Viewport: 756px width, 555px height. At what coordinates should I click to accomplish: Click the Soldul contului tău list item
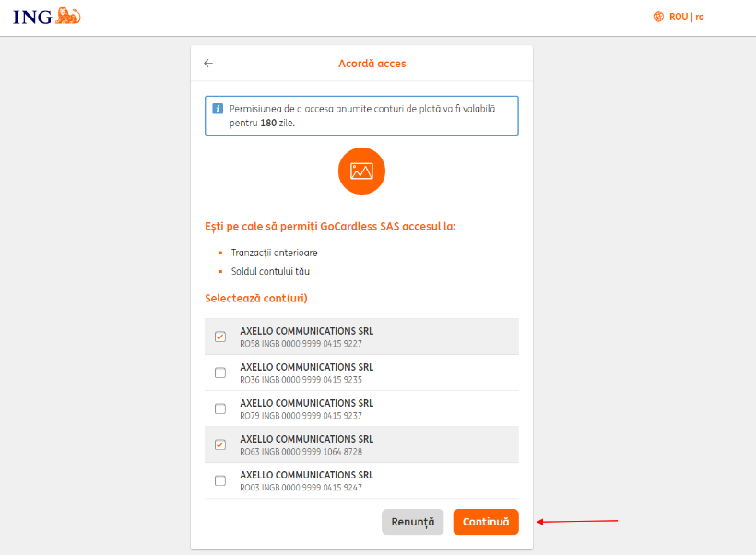[270, 271]
